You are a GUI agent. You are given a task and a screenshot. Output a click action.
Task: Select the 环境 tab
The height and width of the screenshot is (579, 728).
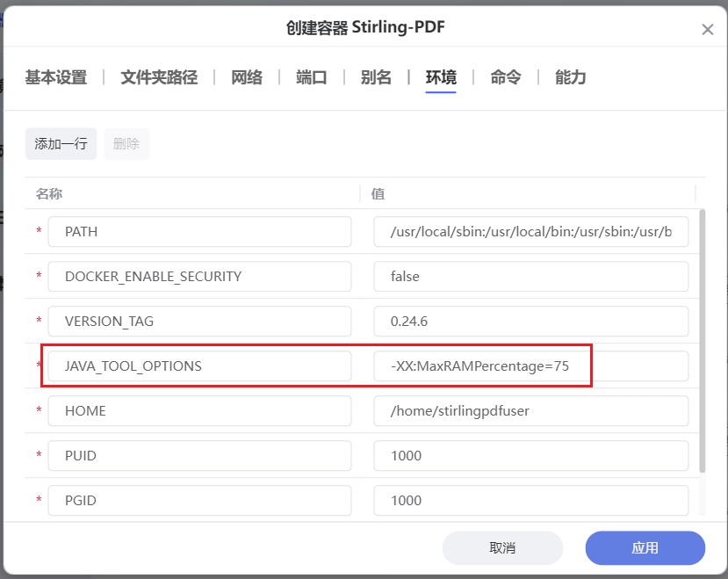(x=441, y=77)
